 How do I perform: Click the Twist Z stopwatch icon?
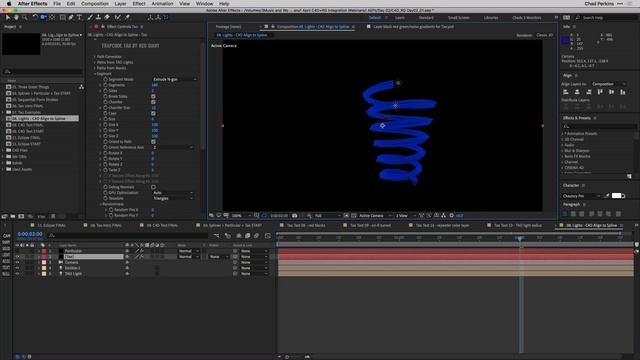[x=105, y=170]
